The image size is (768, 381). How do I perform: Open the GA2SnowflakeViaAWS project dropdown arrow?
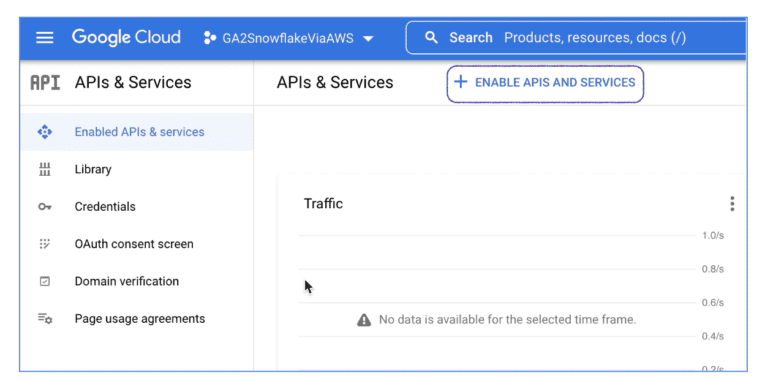[368, 39]
